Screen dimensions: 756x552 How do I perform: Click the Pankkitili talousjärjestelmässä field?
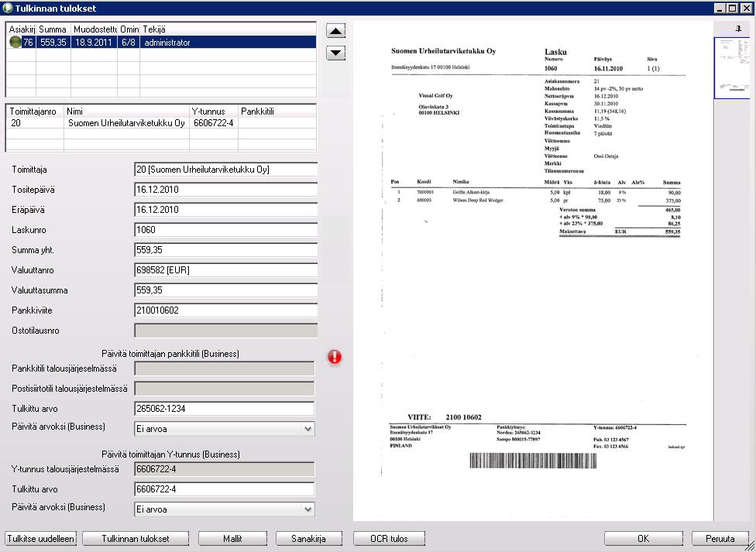click(x=224, y=369)
